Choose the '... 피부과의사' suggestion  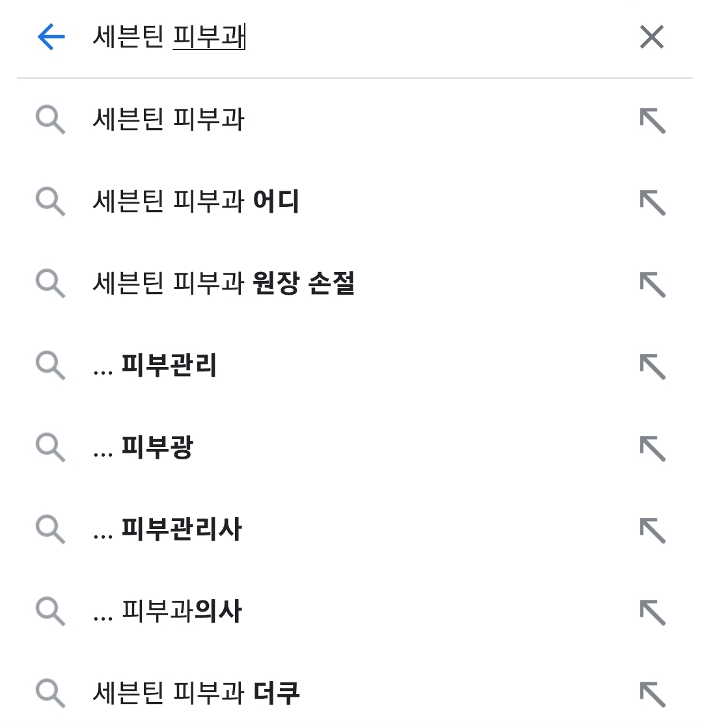[x=167, y=612]
